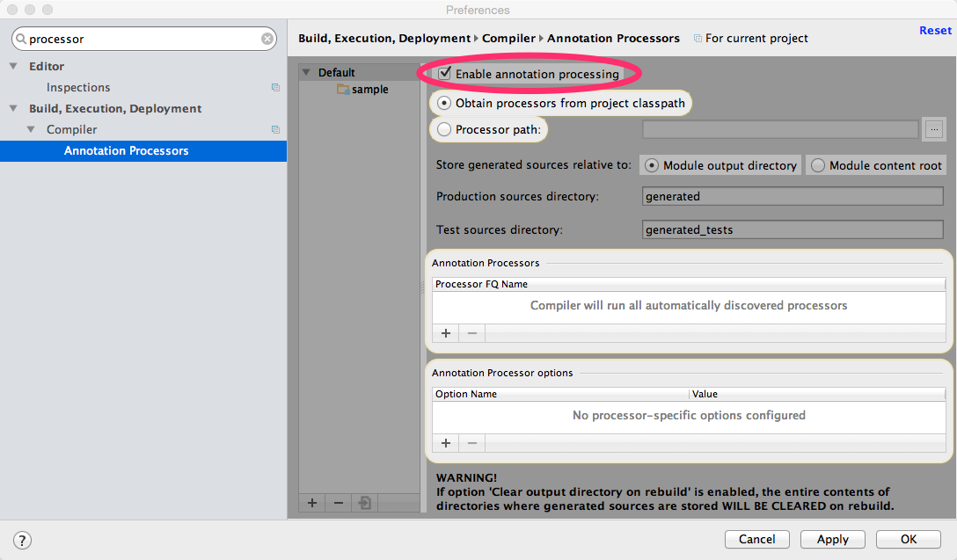957x560 pixels.
Task: Remove the selected profile from the list
Action: point(338,503)
